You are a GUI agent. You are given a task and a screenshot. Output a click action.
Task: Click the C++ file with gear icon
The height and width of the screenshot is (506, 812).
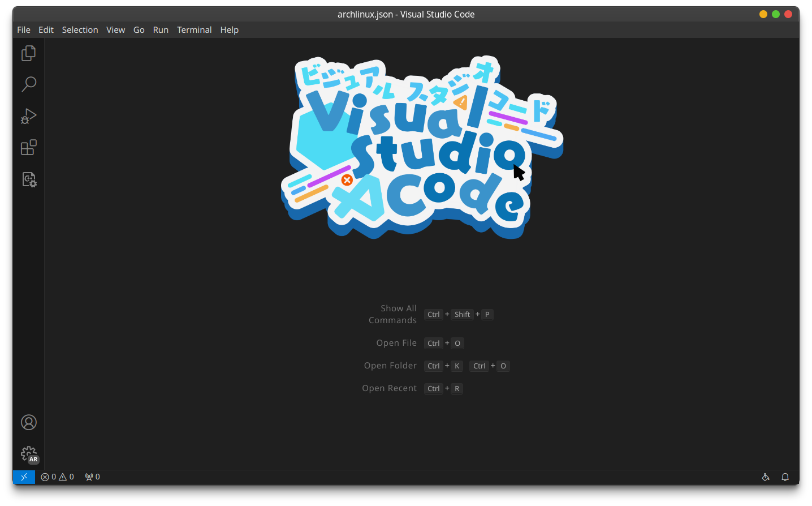pos(28,179)
